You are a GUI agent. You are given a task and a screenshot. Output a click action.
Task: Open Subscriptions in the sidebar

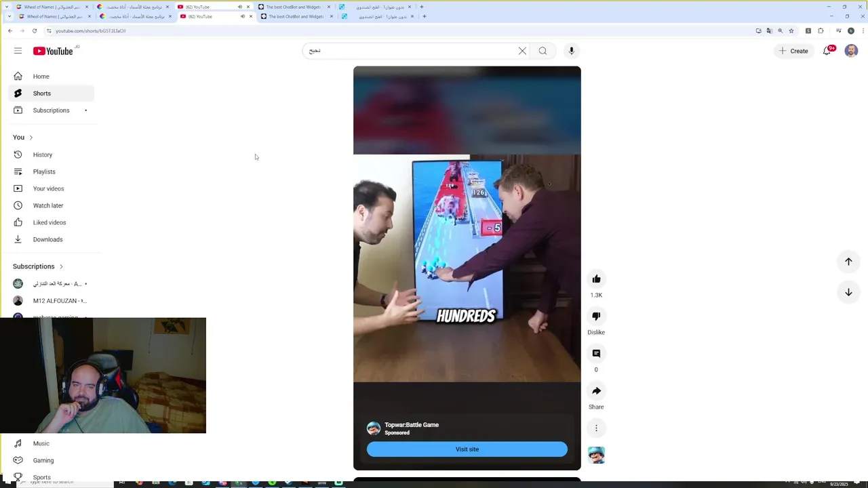click(x=51, y=110)
